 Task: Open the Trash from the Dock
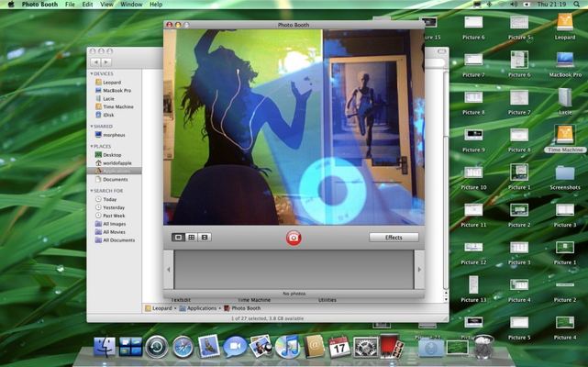point(483,347)
